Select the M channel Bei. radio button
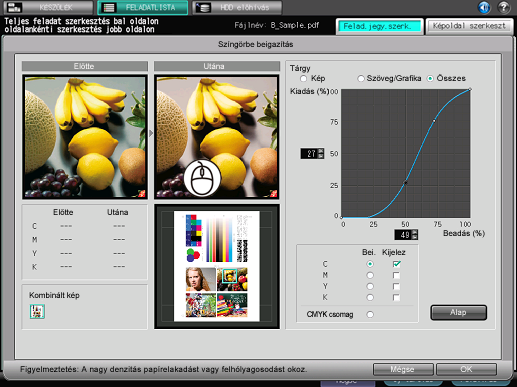517x387 pixels. click(370, 275)
